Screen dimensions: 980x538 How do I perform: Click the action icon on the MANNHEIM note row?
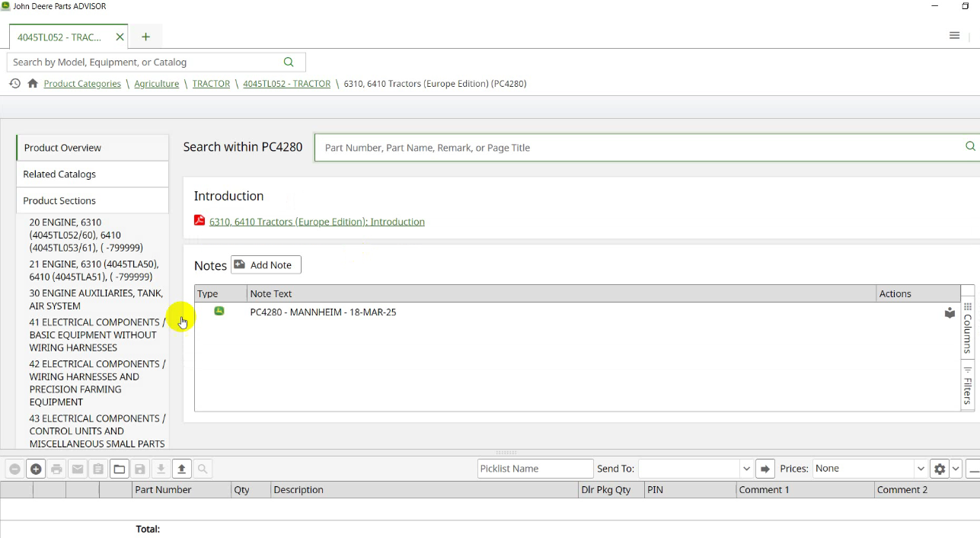(x=950, y=312)
